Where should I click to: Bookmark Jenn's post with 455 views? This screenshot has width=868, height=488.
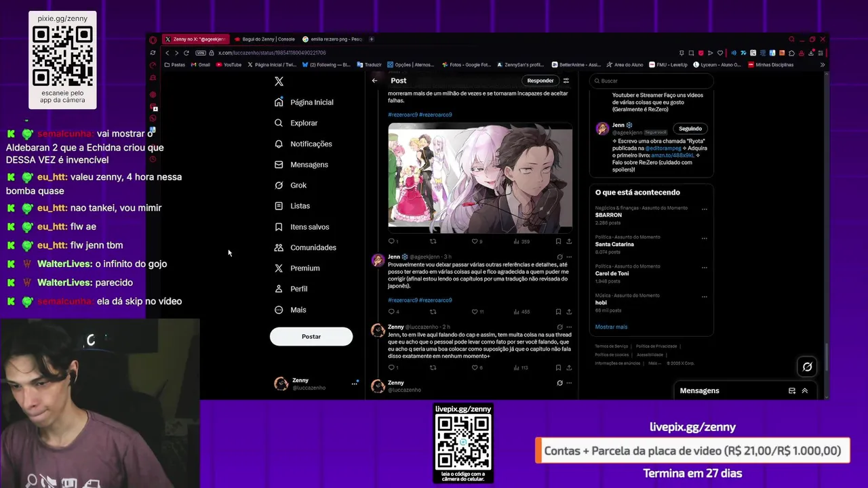pos(558,312)
